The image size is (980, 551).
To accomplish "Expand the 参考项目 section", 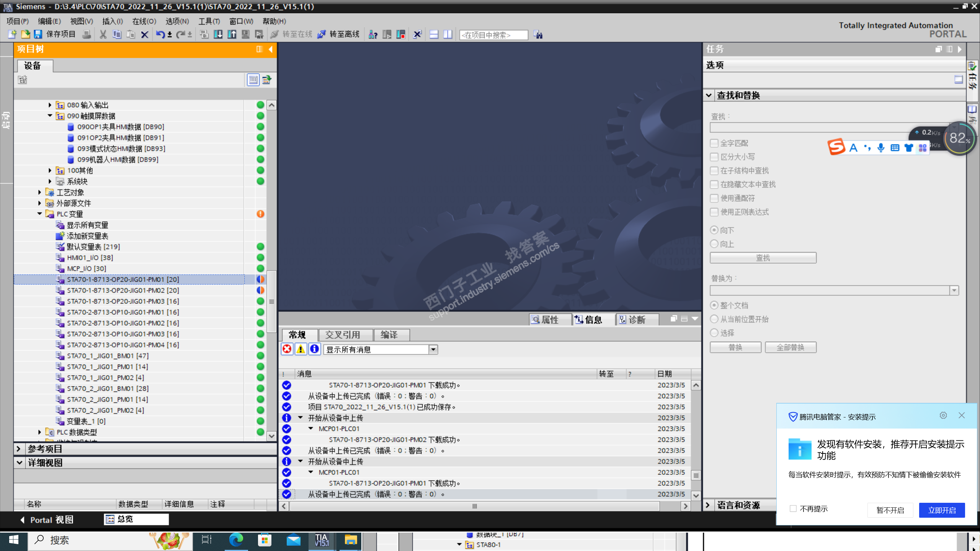I will [18, 448].
